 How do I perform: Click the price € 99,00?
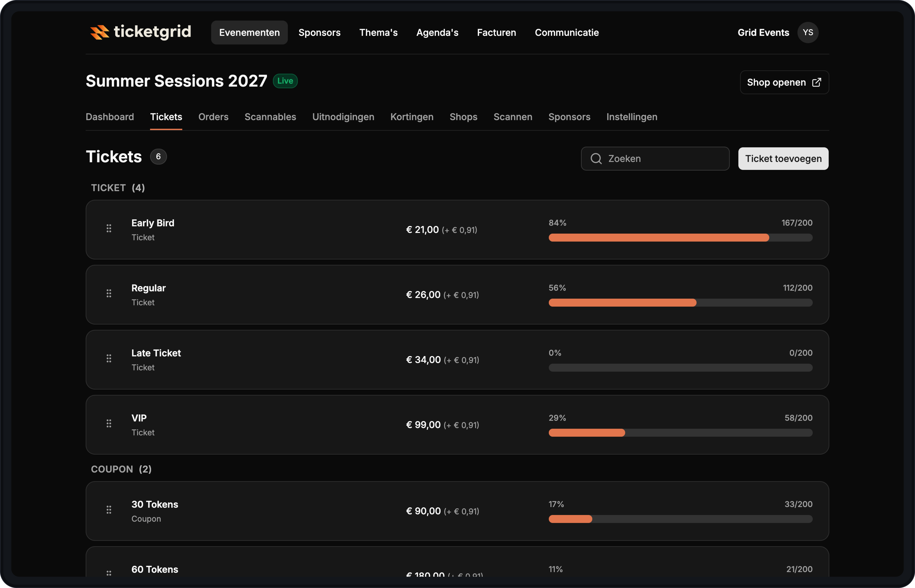click(423, 425)
